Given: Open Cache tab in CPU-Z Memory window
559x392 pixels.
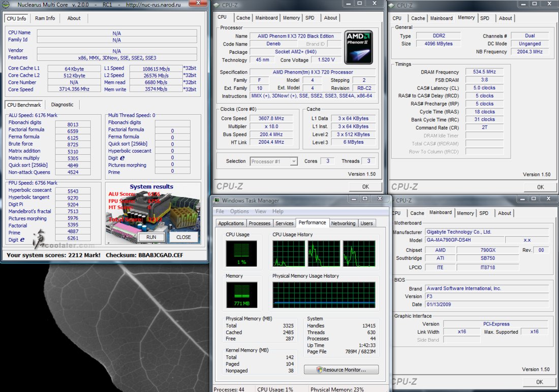Looking at the screenshot, I should click(x=418, y=18).
